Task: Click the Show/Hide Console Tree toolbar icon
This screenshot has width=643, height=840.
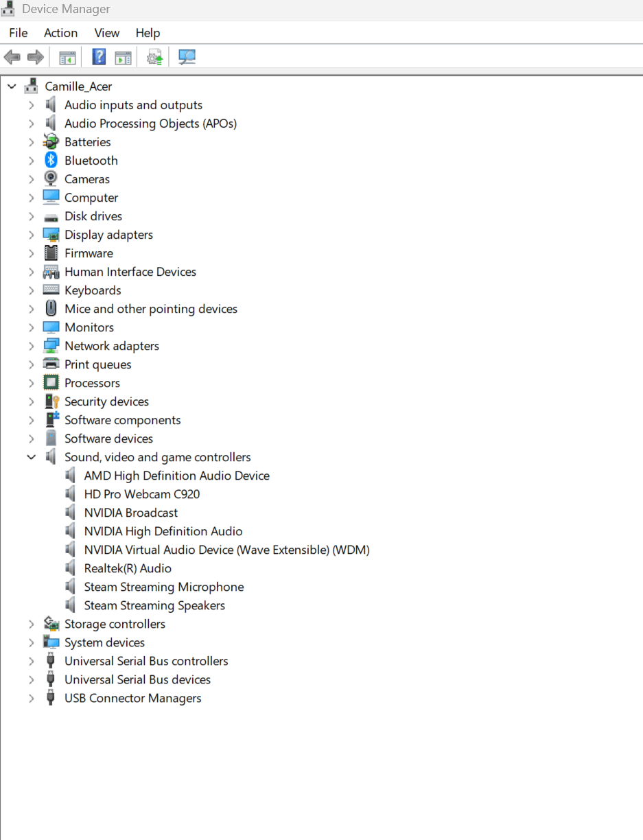Action: pos(67,58)
